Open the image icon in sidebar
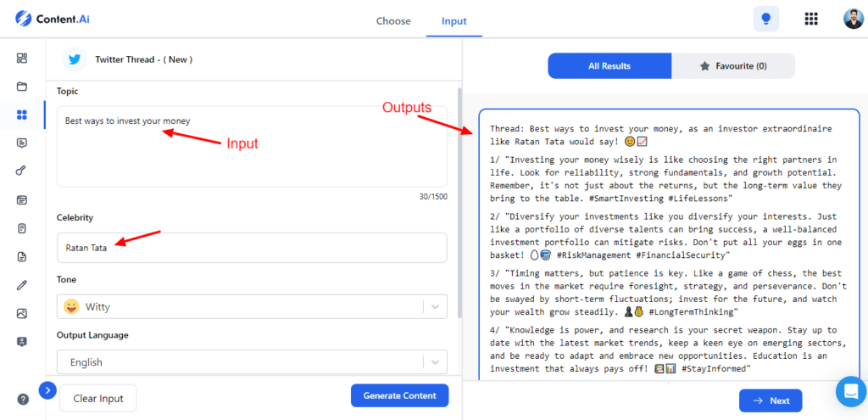 pos(21,313)
